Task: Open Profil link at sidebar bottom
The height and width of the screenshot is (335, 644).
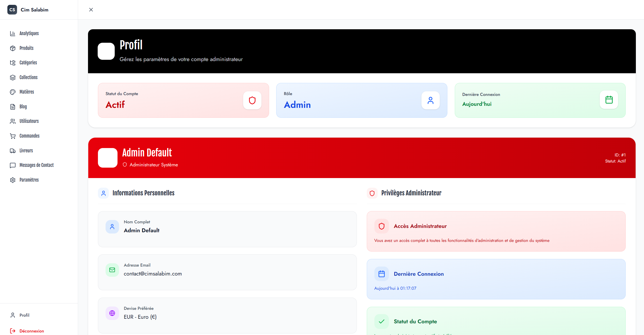Action: pos(24,315)
